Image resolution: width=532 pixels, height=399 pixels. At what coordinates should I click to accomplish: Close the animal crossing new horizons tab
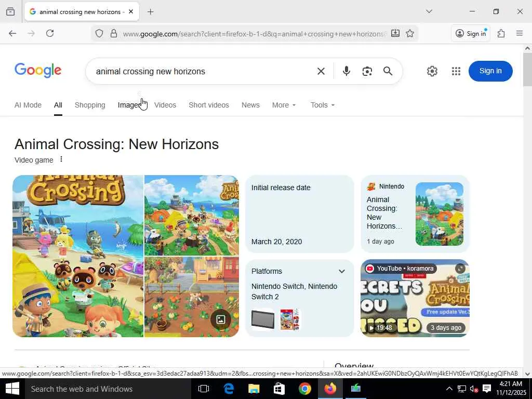coord(131,11)
